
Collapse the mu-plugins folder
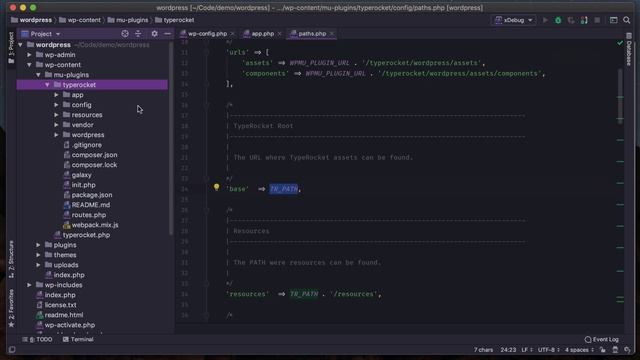tap(38, 75)
